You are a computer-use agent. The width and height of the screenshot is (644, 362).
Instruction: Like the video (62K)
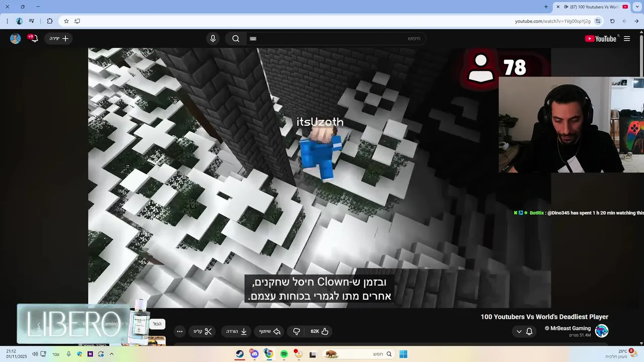[x=319, y=331]
